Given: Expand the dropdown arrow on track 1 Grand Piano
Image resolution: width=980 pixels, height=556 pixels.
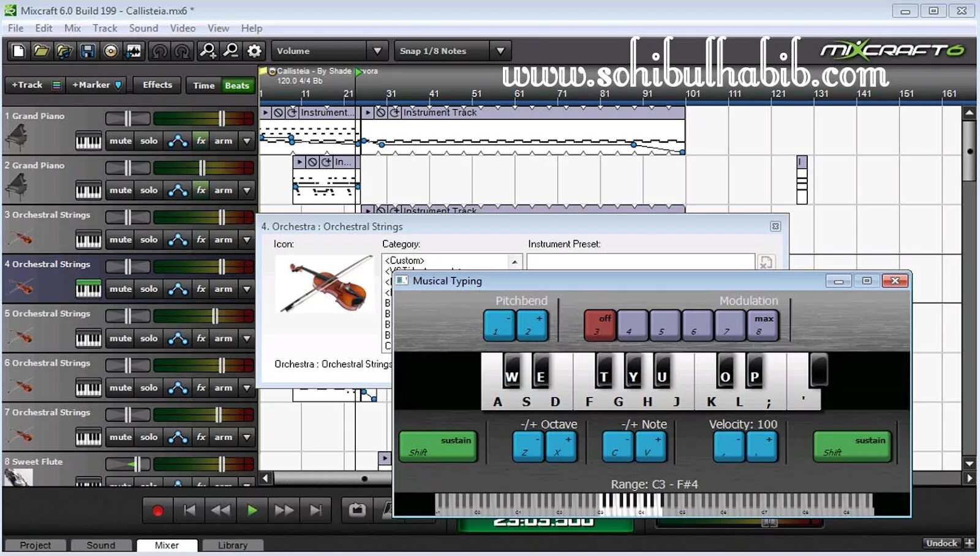Looking at the screenshot, I should click(x=247, y=141).
